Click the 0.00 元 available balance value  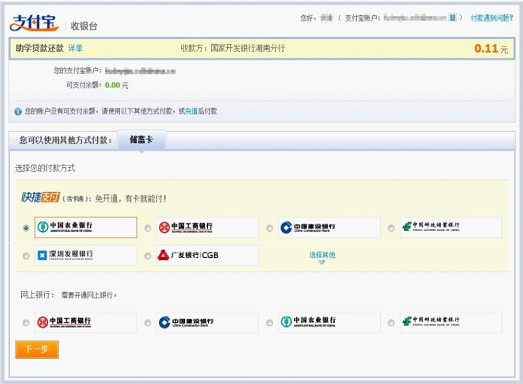(x=116, y=85)
